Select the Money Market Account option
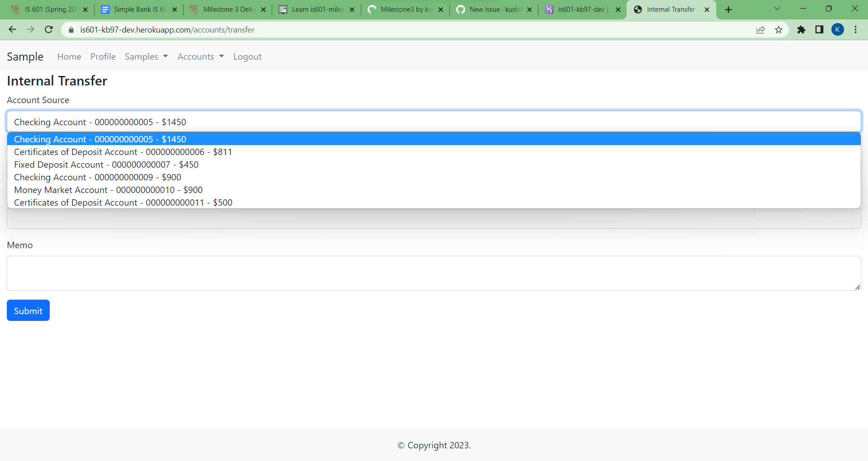The width and height of the screenshot is (868, 461). (108, 190)
